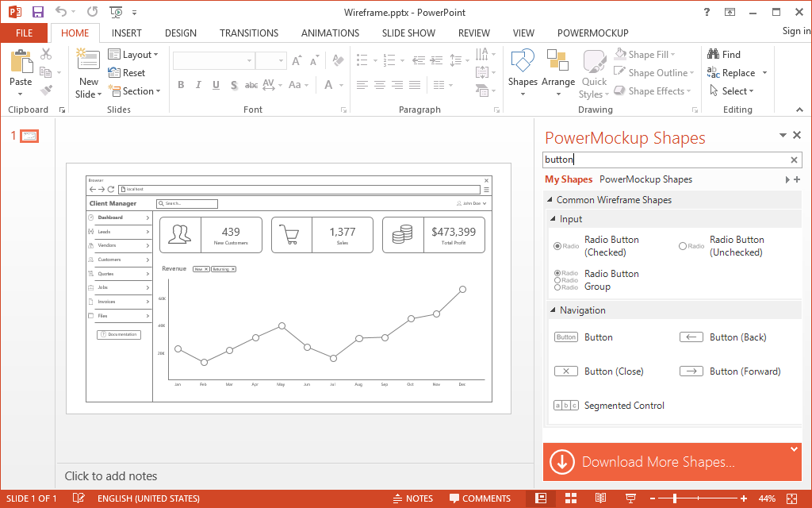Select the Button (Back) shape
The image size is (812, 508).
722,337
